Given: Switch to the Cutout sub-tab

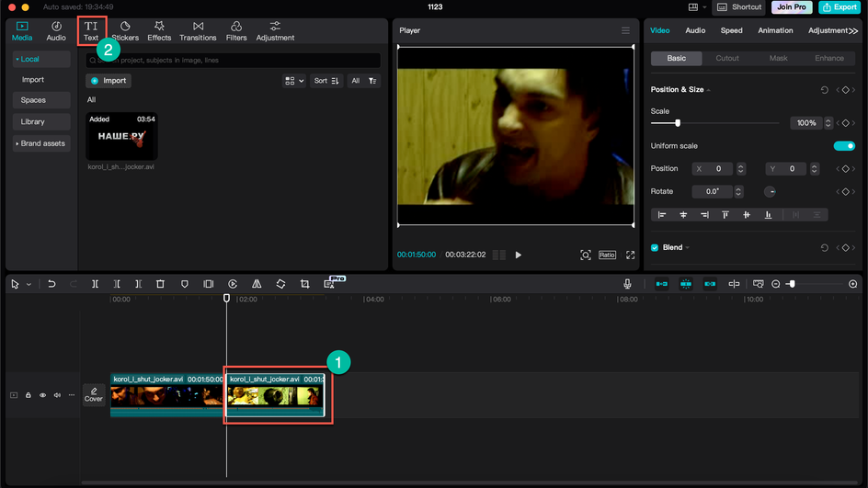Looking at the screenshot, I should (x=727, y=58).
